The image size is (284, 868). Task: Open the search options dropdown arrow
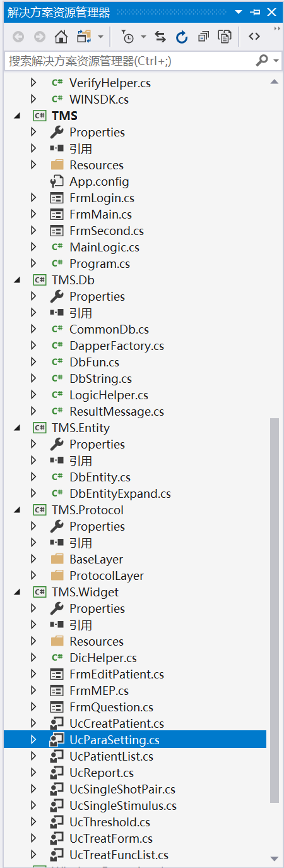276,61
